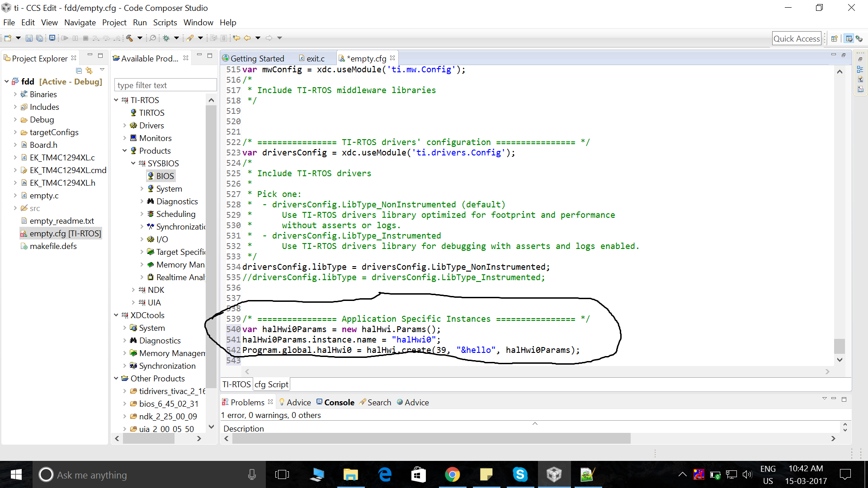Click the Save All toolbar icon
Screen dimensions: 868x488
(x=40, y=38)
